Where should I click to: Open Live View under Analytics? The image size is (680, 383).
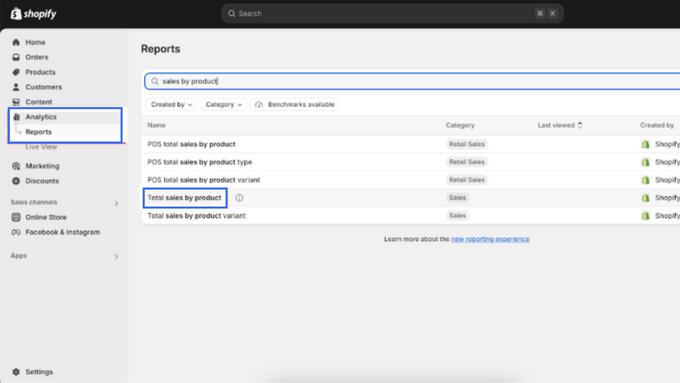click(x=41, y=147)
